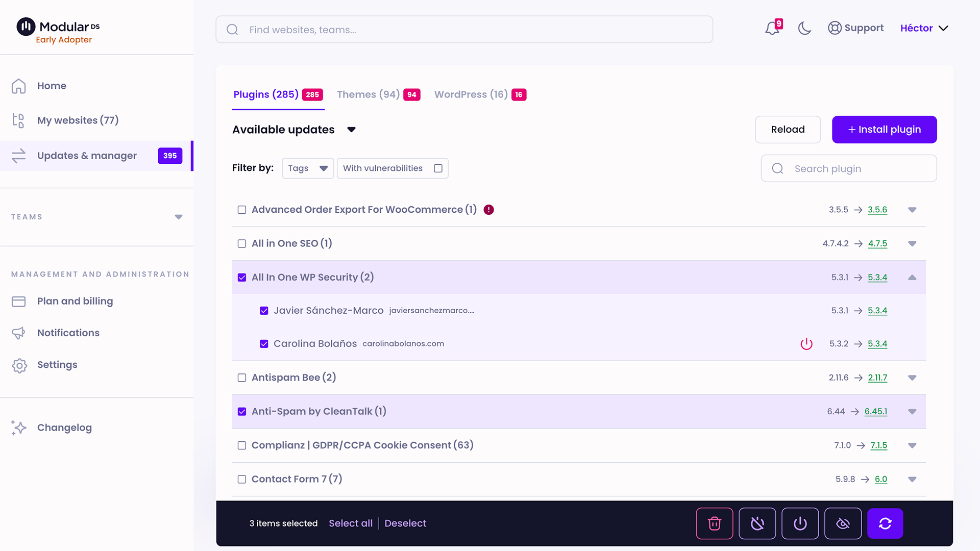Toggle the checkbox for Antispam Bee
The height and width of the screenshot is (551, 980).
pyautogui.click(x=241, y=378)
